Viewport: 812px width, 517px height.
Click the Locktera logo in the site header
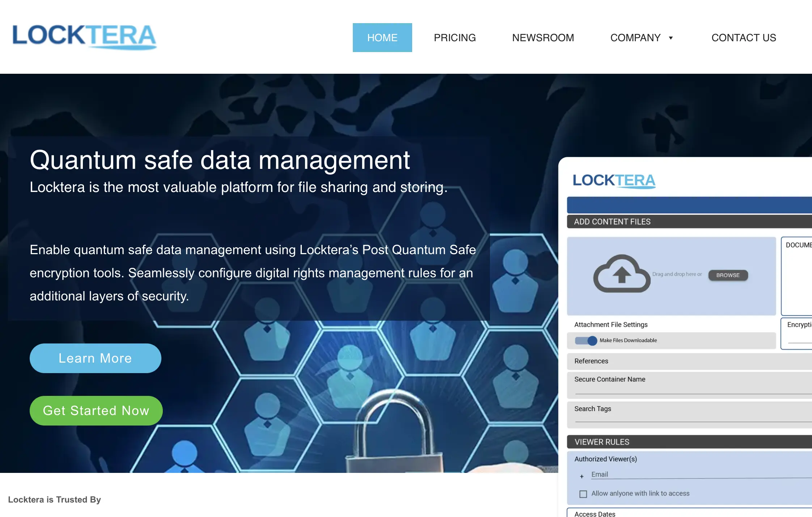[x=83, y=37]
